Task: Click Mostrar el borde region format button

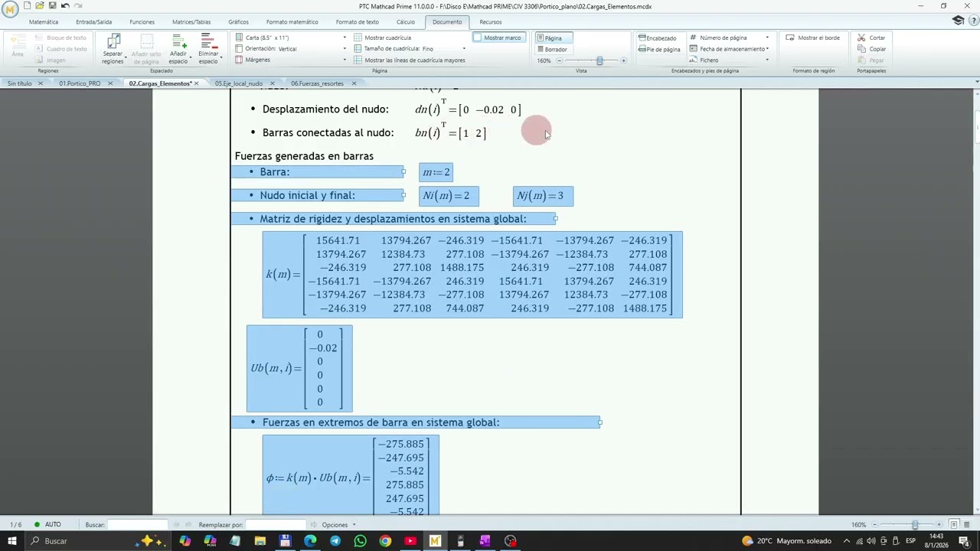Action: click(x=813, y=37)
